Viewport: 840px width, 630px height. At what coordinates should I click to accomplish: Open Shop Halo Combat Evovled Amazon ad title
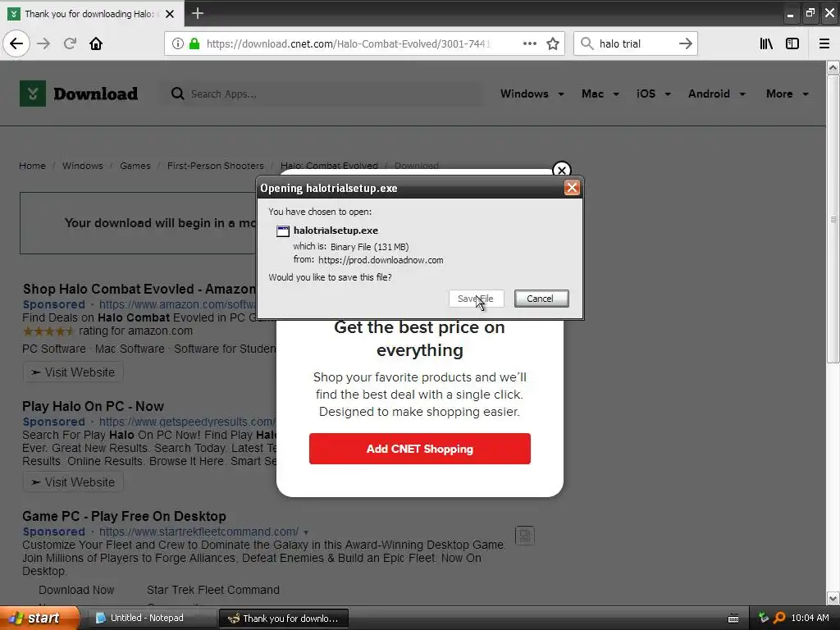click(x=139, y=290)
